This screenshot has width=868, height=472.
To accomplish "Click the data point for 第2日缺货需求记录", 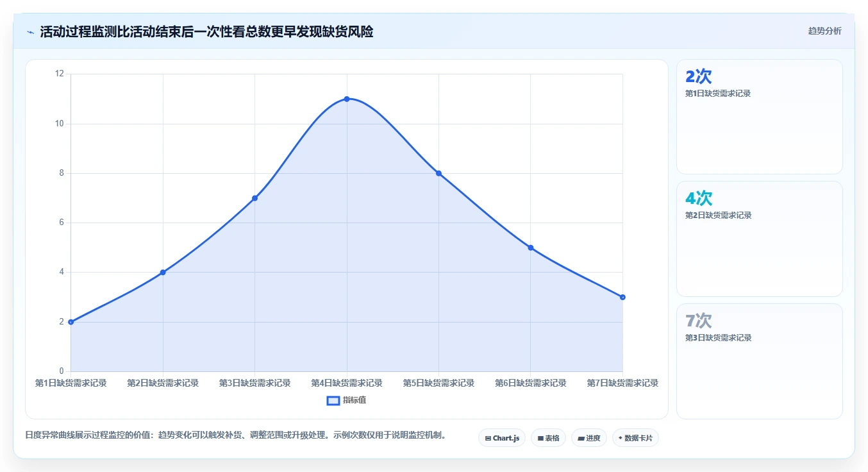I will (163, 273).
